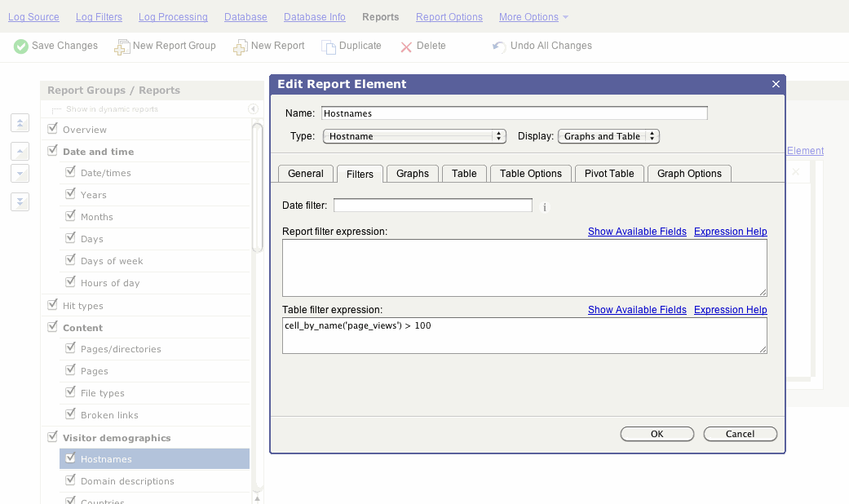Click the red Delete X icon
This screenshot has height=504, width=849.
406,46
